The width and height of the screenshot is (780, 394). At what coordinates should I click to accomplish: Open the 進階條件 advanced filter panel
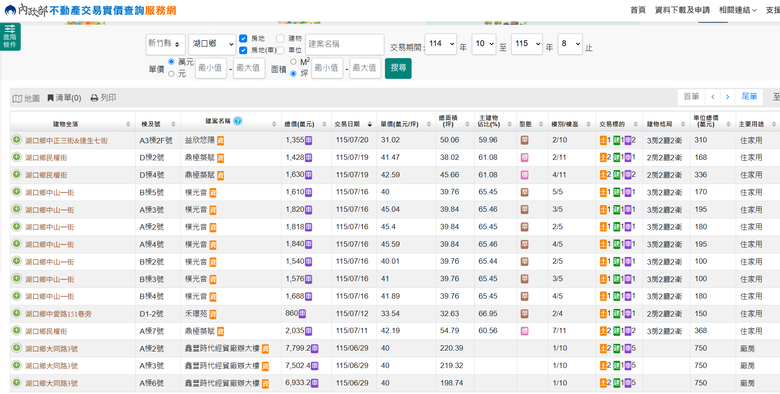(10, 37)
